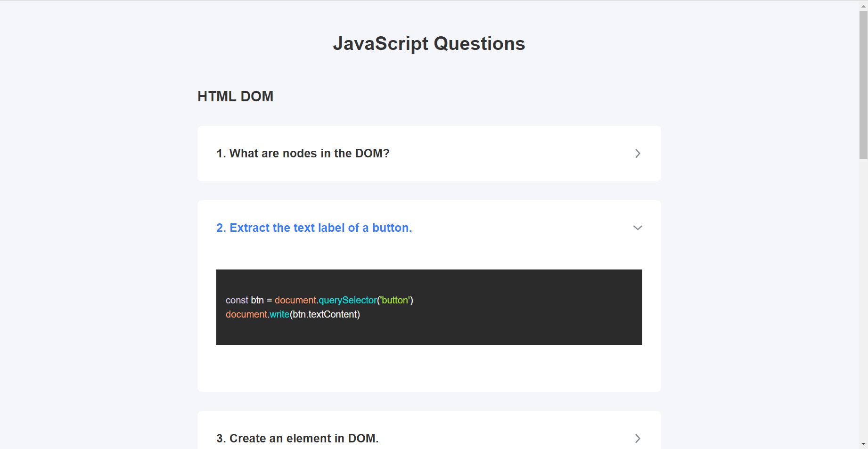Click the vertical scrollbar thumb
Viewport: 868px width, 449px height.
point(863,85)
